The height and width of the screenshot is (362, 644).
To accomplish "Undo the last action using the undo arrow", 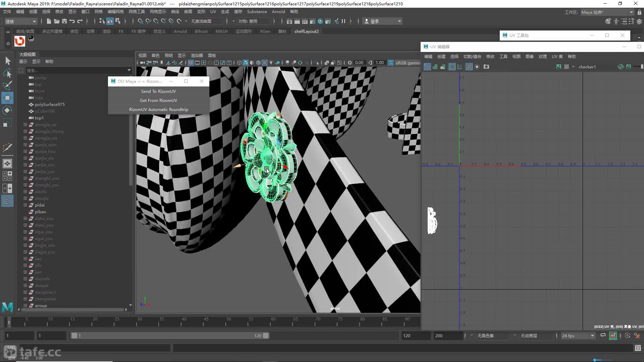I will click(x=72, y=21).
